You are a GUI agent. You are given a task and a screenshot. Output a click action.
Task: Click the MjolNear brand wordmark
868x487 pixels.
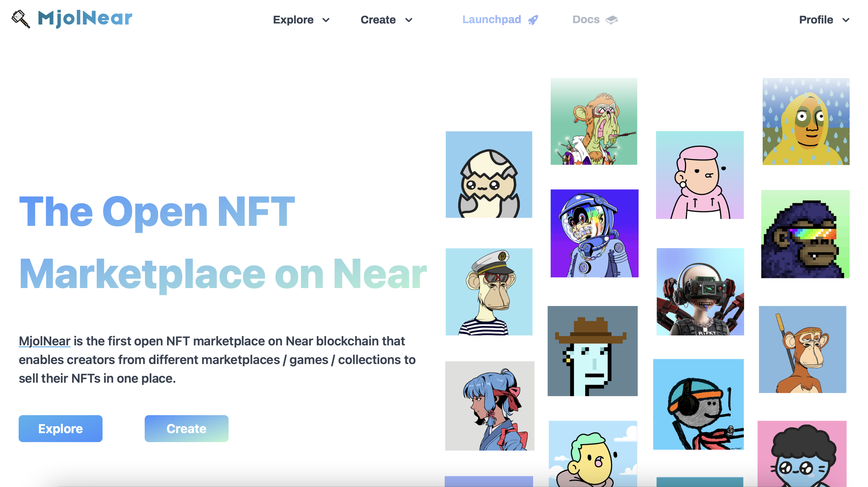[85, 18]
